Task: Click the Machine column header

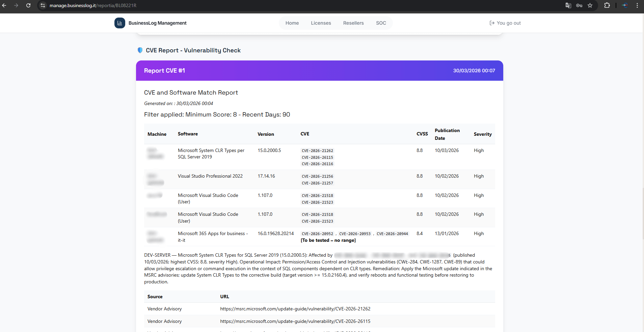Action: pyautogui.click(x=157, y=134)
